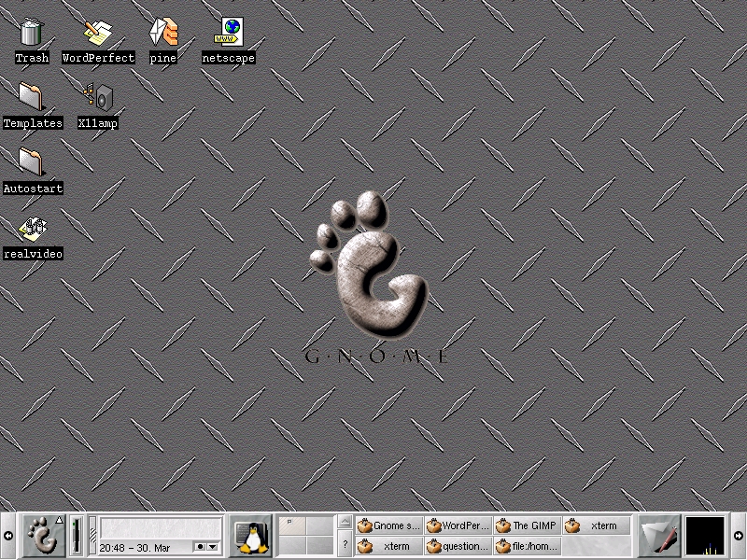Switch to the WordPer... task button
This screenshot has height=560, width=747.
[458, 525]
